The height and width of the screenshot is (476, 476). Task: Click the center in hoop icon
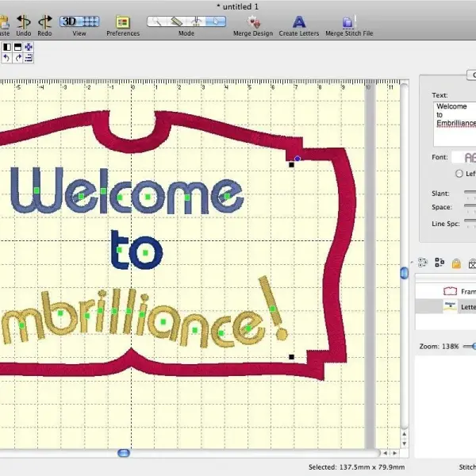(x=29, y=47)
